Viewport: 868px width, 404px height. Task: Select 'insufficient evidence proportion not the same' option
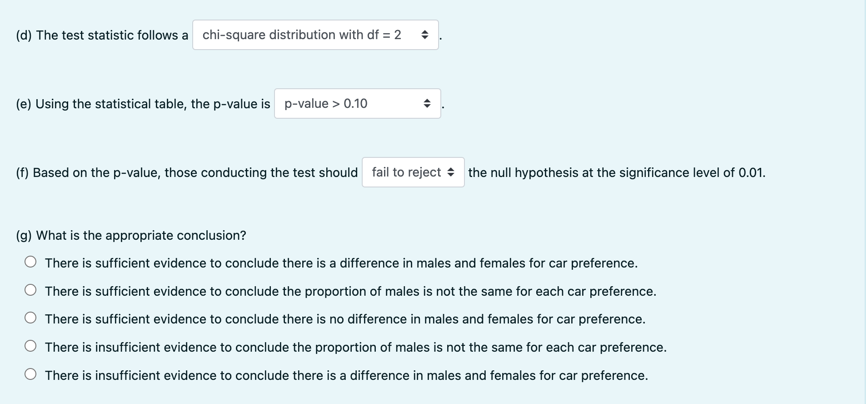point(31,346)
